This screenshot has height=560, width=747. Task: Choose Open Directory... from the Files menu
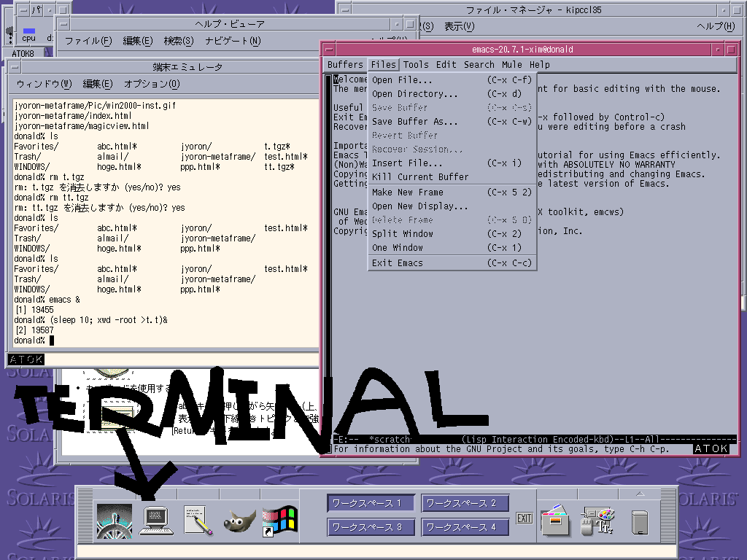click(452, 94)
